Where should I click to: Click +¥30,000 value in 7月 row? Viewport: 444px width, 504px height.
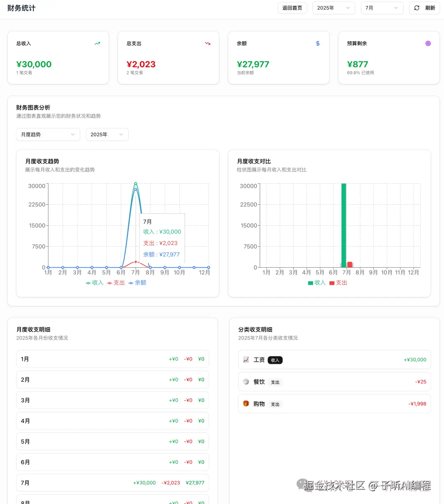(144, 483)
